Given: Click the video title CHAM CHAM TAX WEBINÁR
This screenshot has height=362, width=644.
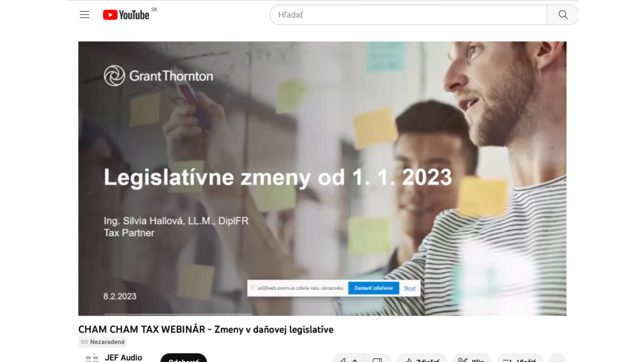Looking at the screenshot, I should click(x=206, y=329).
